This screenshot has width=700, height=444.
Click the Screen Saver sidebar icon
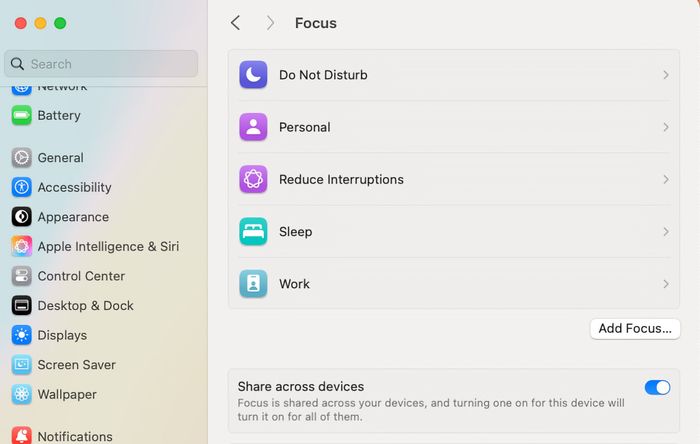[x=21, y=365]
